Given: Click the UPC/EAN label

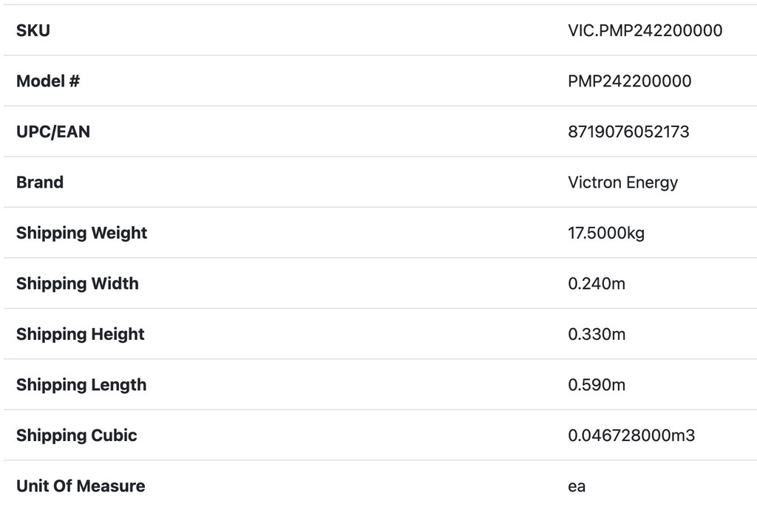Looking at the screenshot, I should 53,132.
